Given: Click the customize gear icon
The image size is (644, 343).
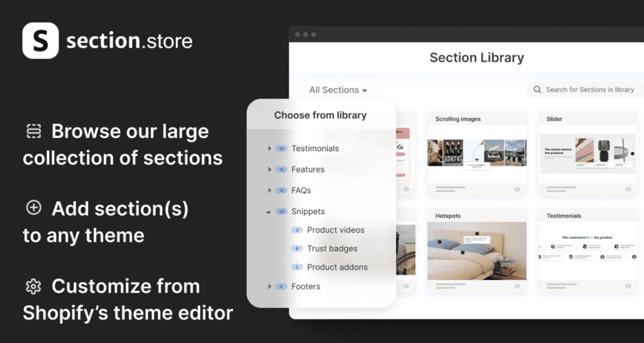Looking at the screenshot, I should 33,286.
